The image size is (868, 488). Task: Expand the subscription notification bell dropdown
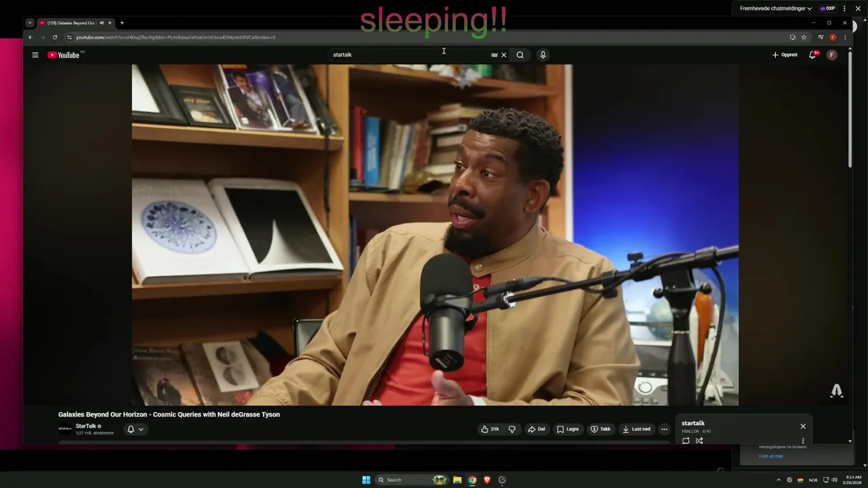(136, 429)
